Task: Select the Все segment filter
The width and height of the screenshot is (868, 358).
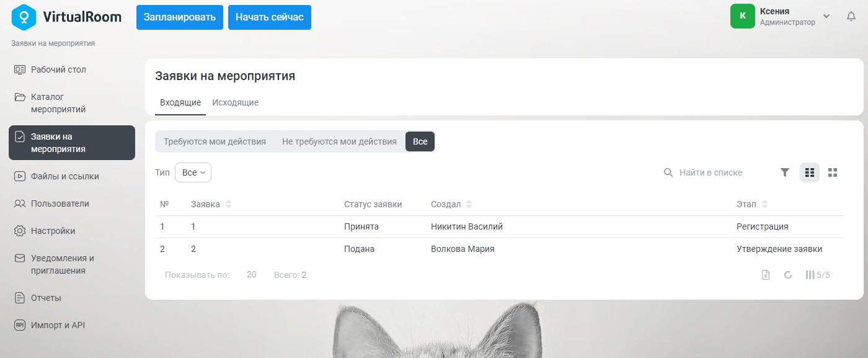Action: pos(420,141)
